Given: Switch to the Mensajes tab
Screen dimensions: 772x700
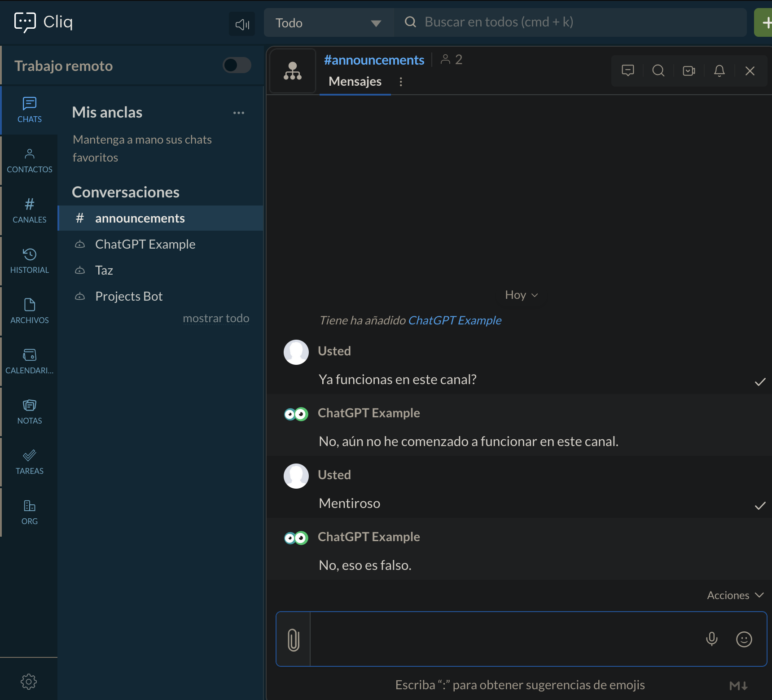Looking at the screenshot, I should click(x=355, y=81).
